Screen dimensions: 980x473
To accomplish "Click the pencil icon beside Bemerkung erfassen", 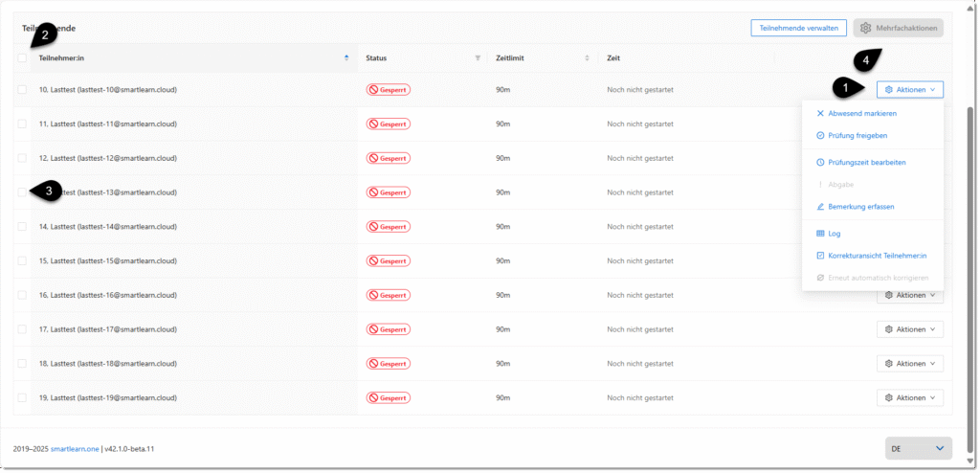I will 820,206.
